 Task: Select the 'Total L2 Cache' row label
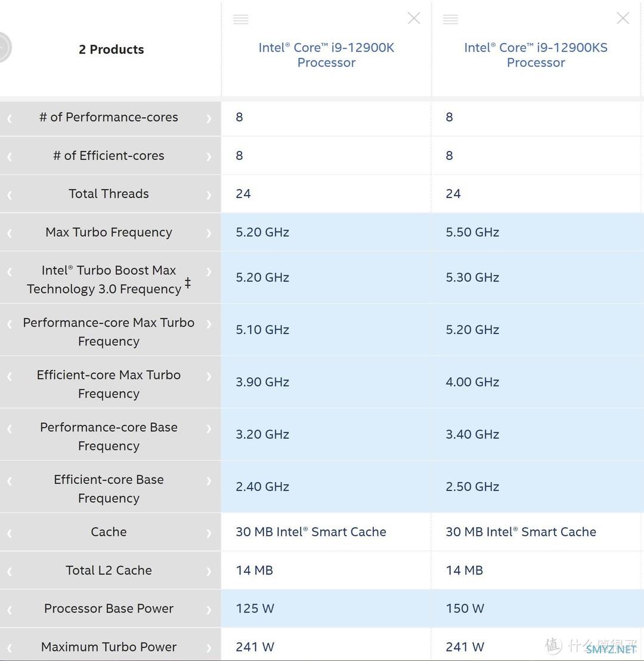[x=109, y=570]
